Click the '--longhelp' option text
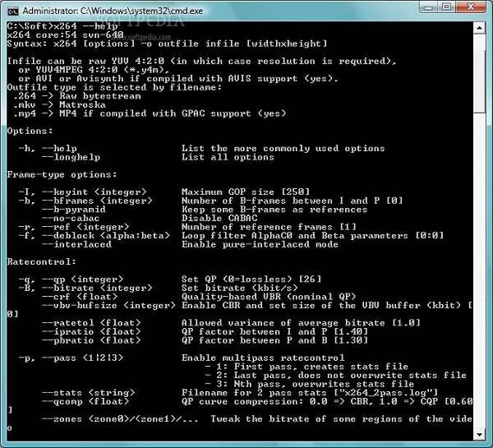This screenshot has height=448, width=493. (x=71, y=157)
